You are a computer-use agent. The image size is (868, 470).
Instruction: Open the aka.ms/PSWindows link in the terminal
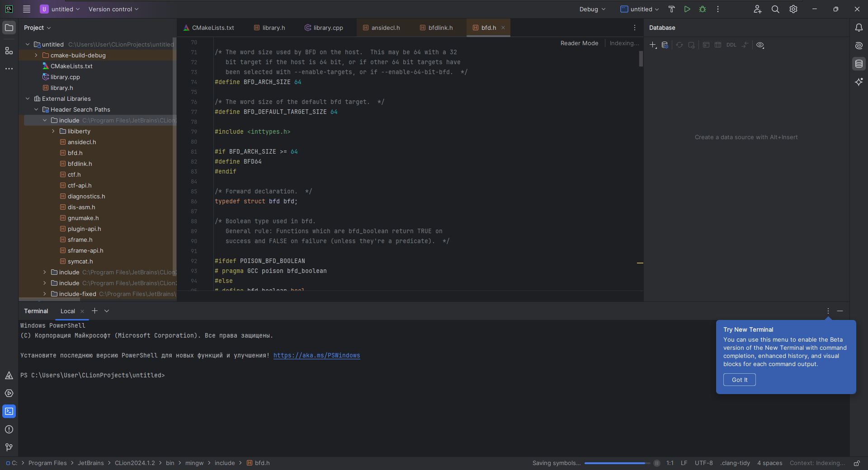pos(316,356)
